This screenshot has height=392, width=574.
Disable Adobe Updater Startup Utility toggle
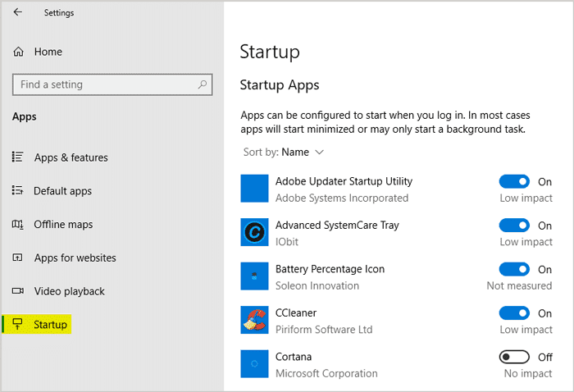pos(514,181)
